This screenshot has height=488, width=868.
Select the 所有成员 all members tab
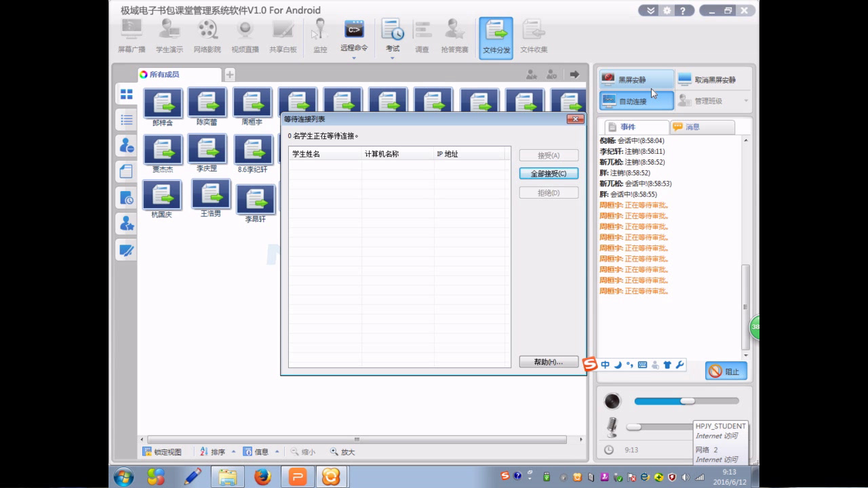click(x=179, y=75)
